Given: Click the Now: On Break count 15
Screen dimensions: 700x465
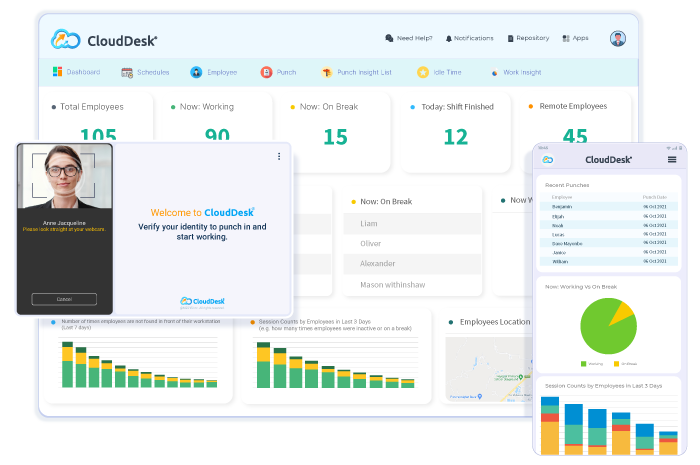Looking at the screenshot, I should click(x=335, y=137).
